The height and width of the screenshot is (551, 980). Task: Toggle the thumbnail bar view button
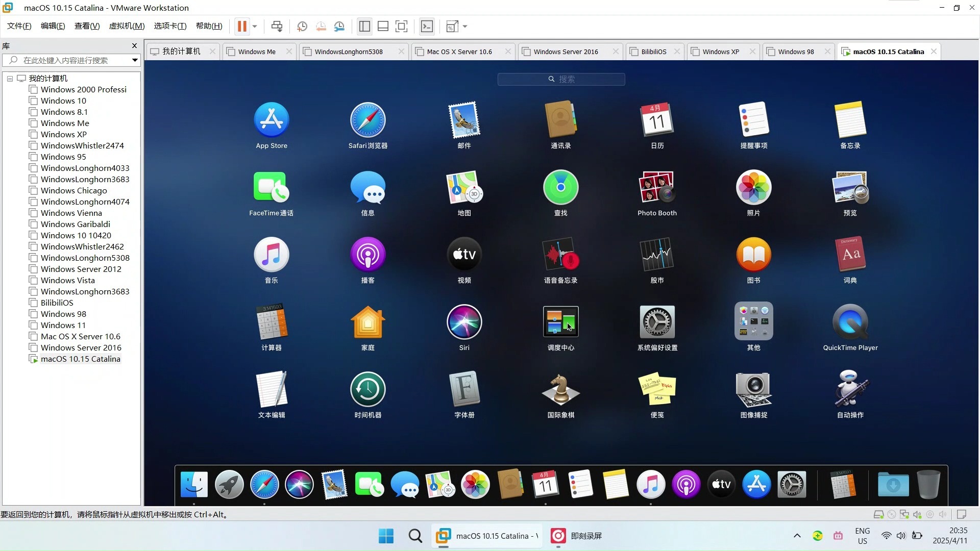[383, 26]
